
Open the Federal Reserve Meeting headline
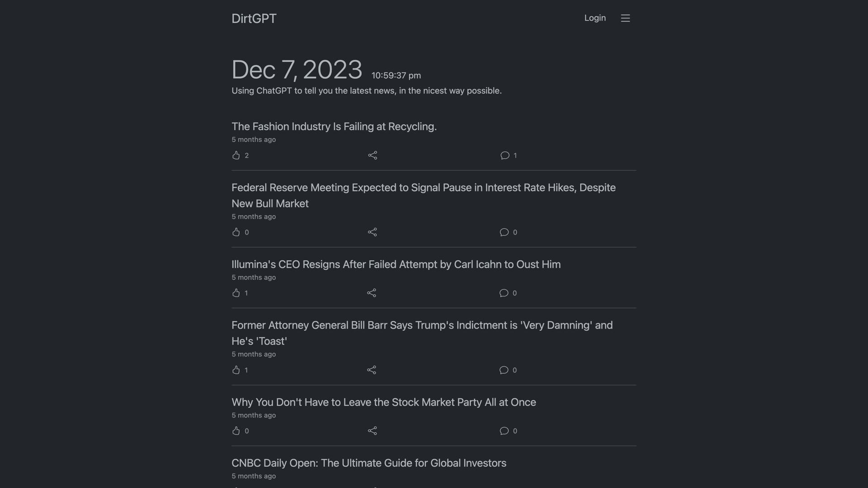(424, 195)
